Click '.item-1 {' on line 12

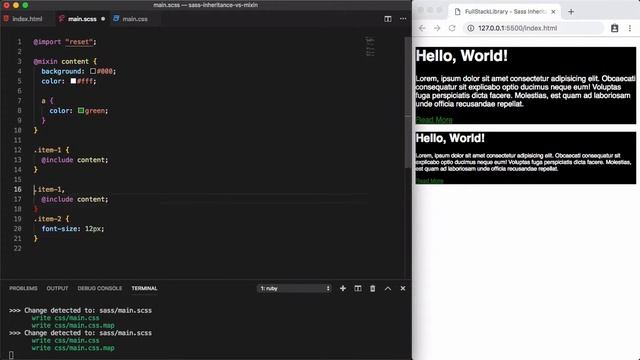51,150
